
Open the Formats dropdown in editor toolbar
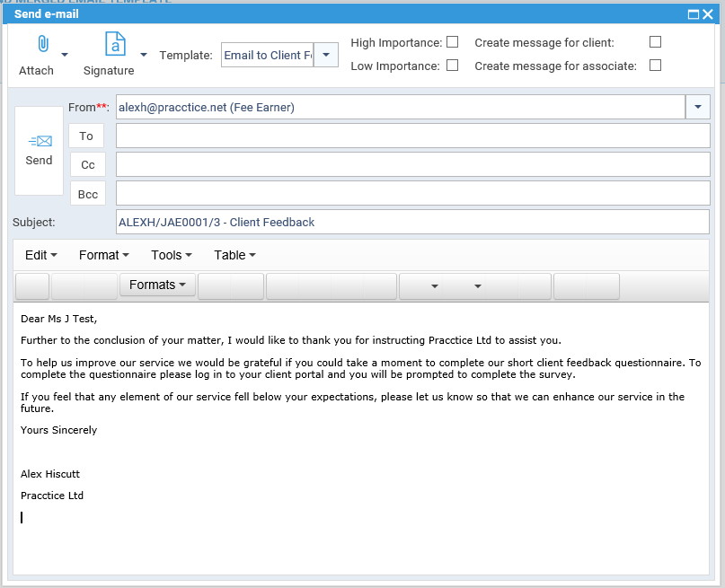[157, 285]
